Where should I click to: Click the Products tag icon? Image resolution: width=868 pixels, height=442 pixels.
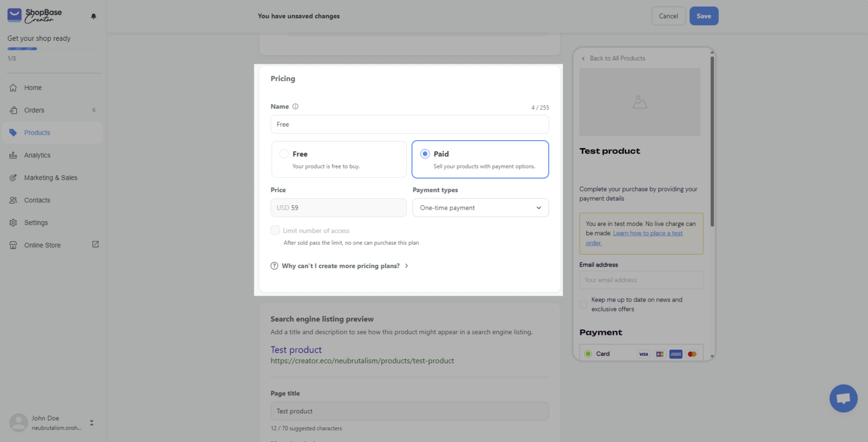[13, 132]
